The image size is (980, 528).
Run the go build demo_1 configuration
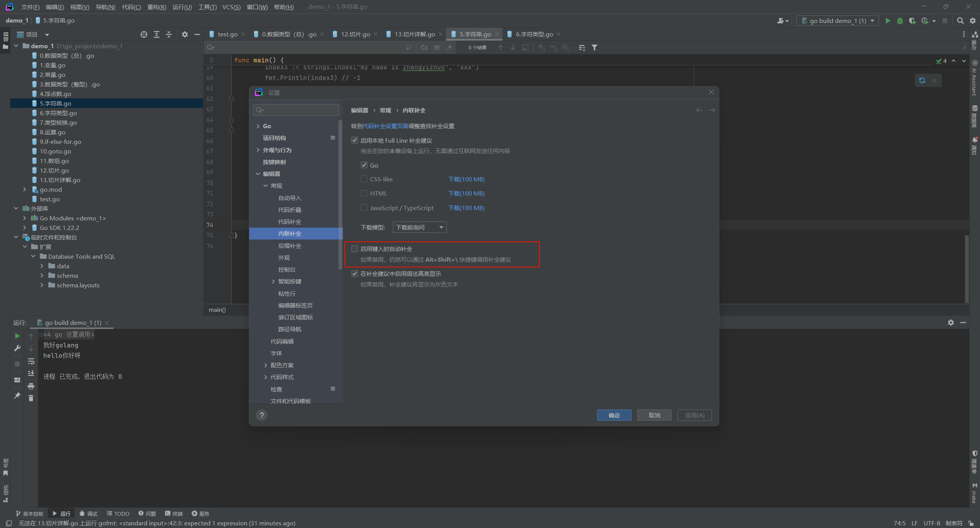click(x=888, y=21)
